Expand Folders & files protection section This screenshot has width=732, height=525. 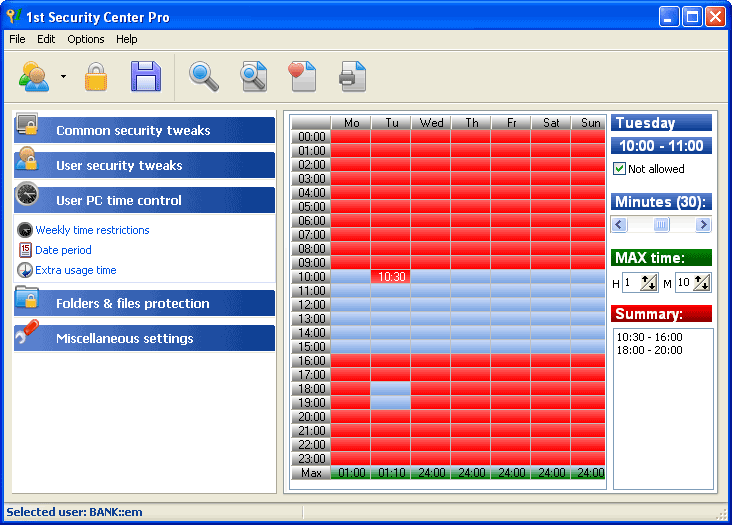click(x=144, y=303)
